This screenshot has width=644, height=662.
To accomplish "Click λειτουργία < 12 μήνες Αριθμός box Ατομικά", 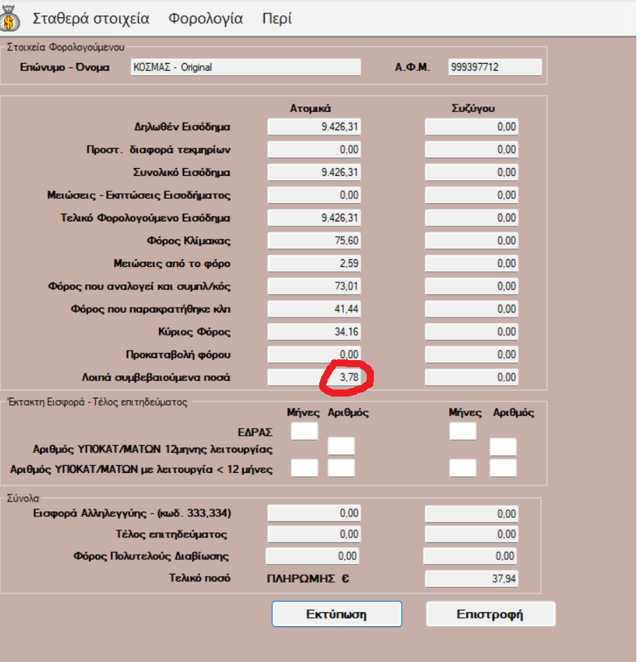I will [341, 468].
